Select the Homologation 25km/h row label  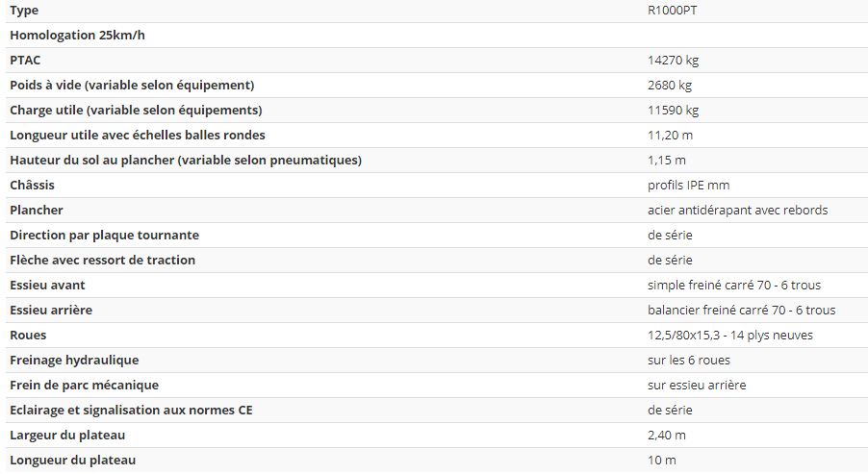77,35
